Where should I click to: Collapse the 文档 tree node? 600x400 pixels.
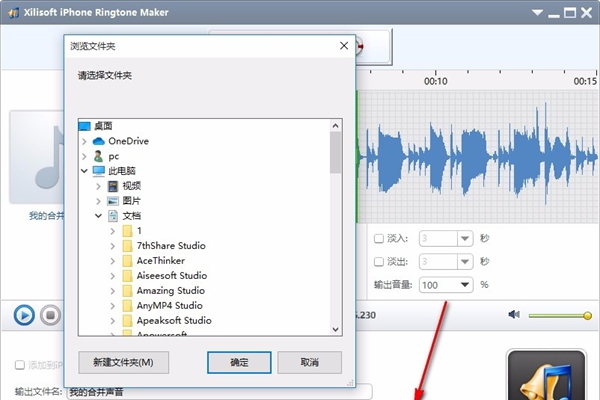click(x=98, y=216)
